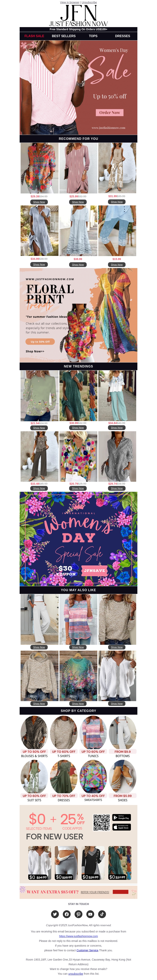Image resolution: width=157 pixels, height=980 pixels.
Task: Click the Order Now banner button
Action: pos(110,112)
